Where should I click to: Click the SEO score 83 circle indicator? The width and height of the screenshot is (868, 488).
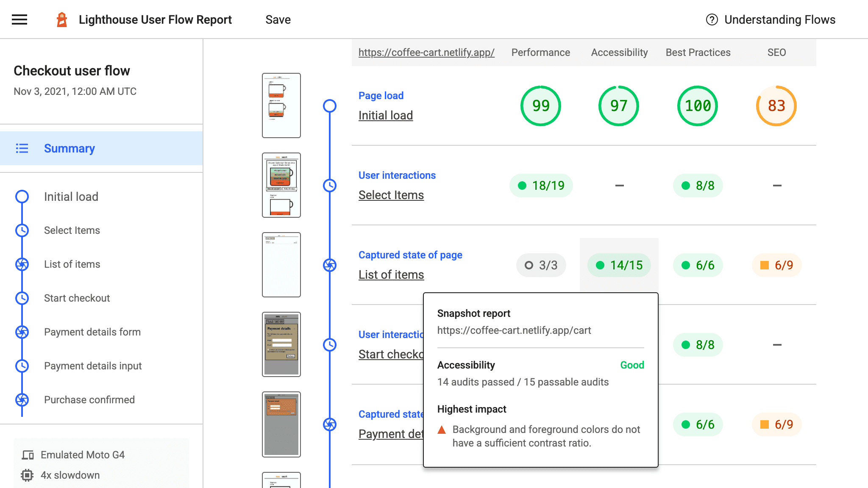pos(776,106)
